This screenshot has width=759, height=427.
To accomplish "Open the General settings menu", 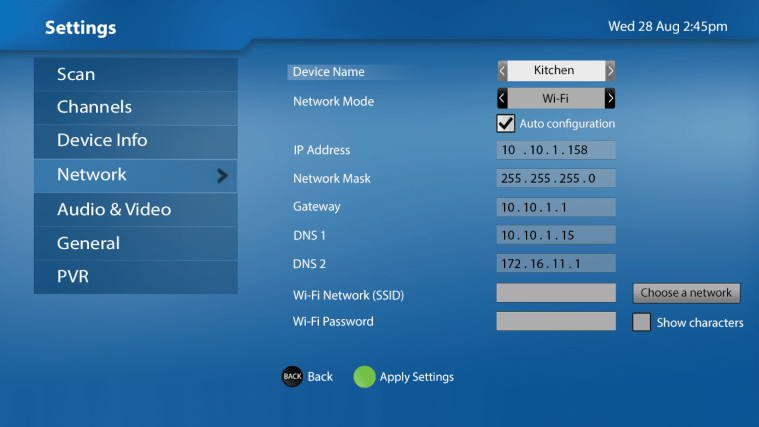I will 135,244.
